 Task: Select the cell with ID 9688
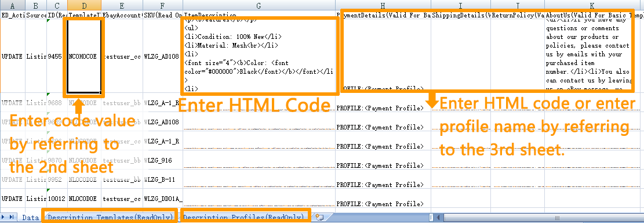(57, 103)
